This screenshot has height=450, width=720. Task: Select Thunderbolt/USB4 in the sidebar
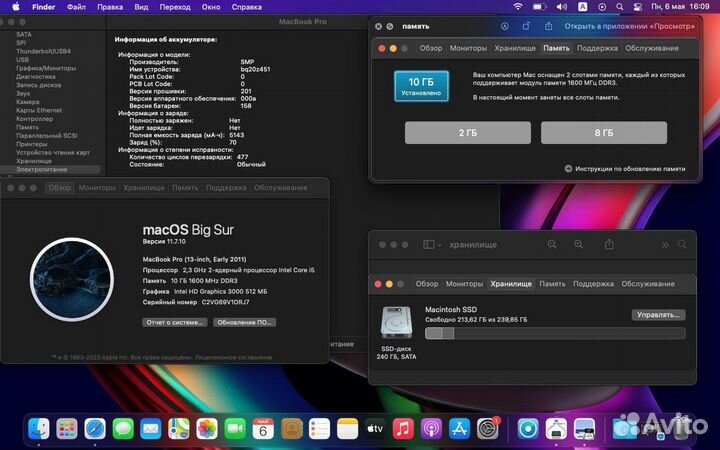pos(43,51)
